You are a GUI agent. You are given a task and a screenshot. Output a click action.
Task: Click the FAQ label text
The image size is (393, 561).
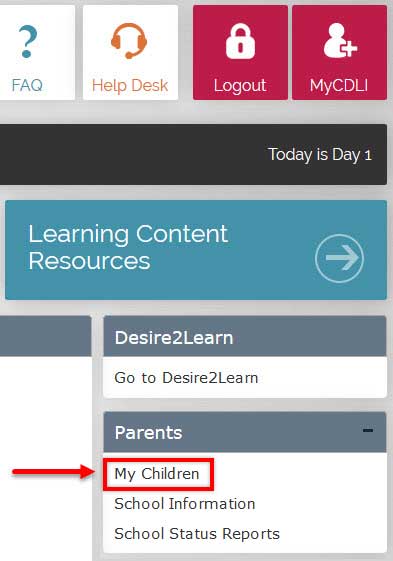27,85
